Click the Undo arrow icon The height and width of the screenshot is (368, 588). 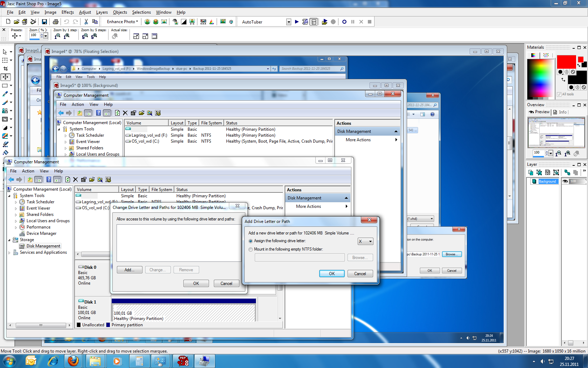tap(66, 22)
